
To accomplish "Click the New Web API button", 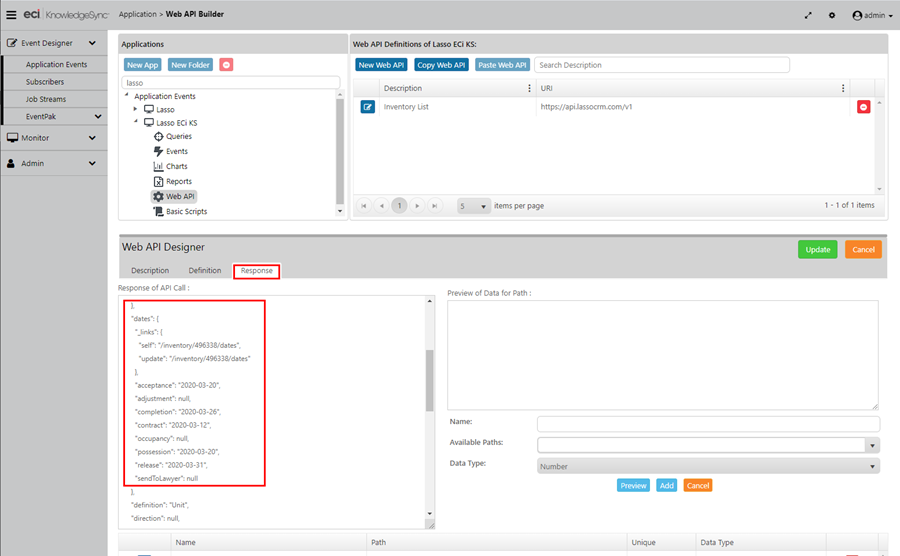I will [x=381, y=65].
